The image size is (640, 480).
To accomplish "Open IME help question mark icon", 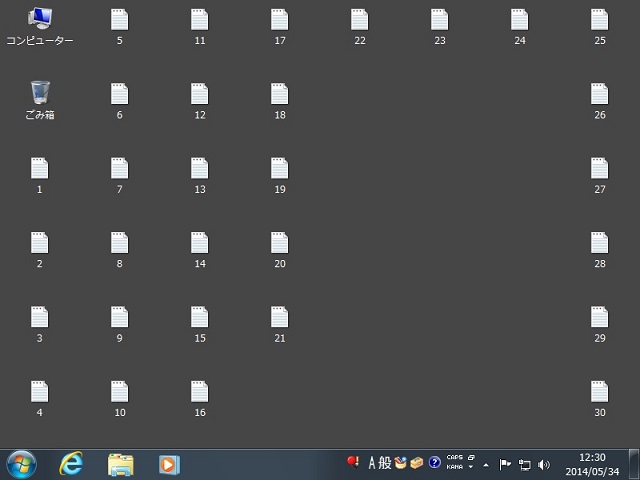I will click(434, 462).
